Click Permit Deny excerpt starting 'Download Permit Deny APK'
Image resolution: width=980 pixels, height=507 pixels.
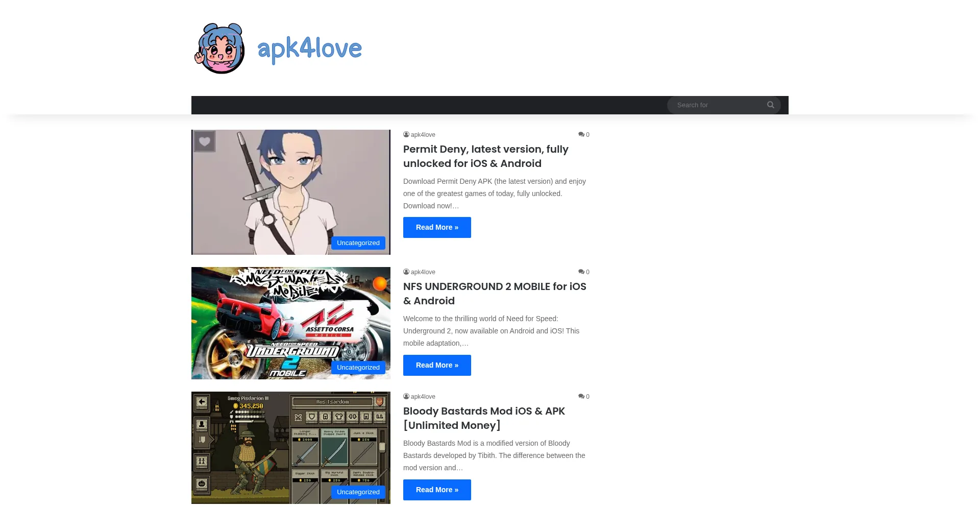pyautogui.click(x=495, y=194)
